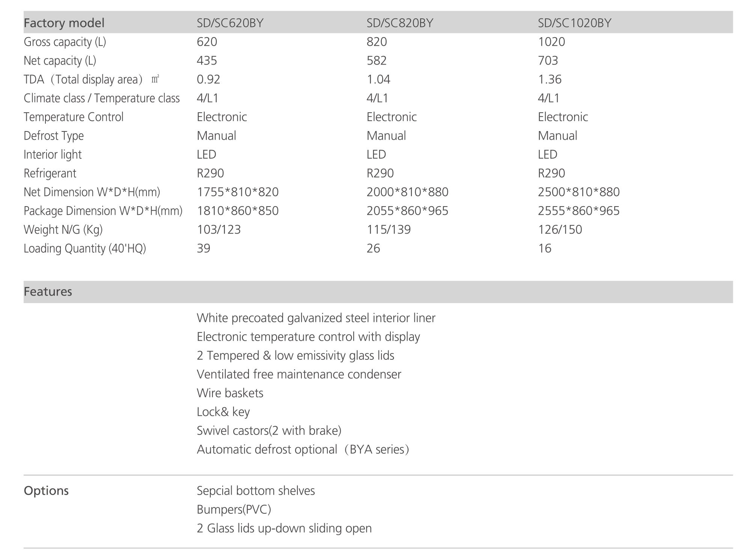Select the Wire baskets feature line
The height and width of the screenshot is (560, 755).
pyautogui.click(x=230, y=393)
